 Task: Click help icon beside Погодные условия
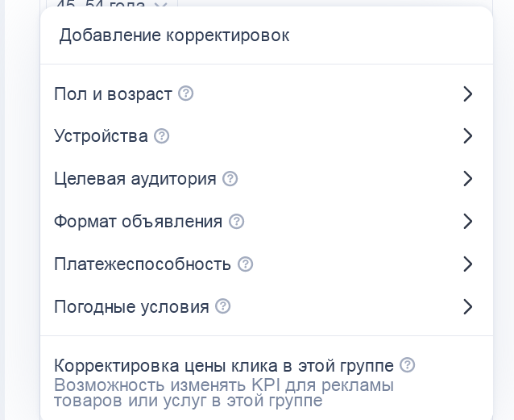(x=223, y=306)
